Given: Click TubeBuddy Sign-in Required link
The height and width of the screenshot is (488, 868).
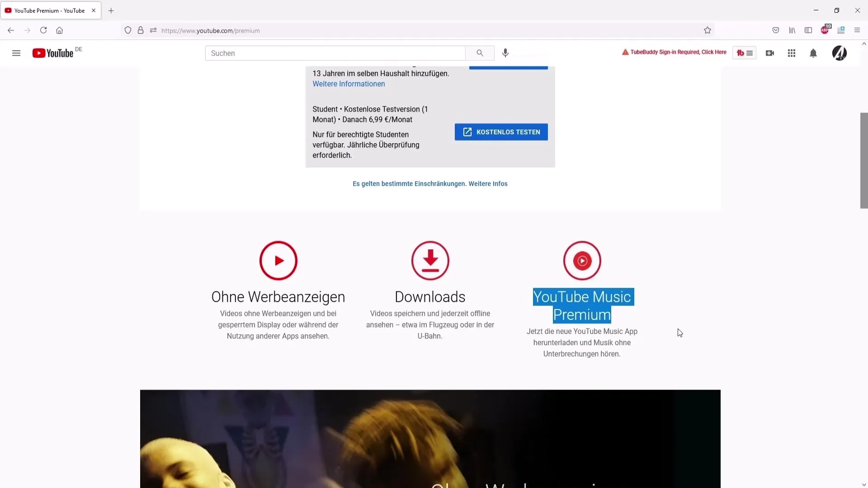Looking at the screenshot, I should click(674, 52).
